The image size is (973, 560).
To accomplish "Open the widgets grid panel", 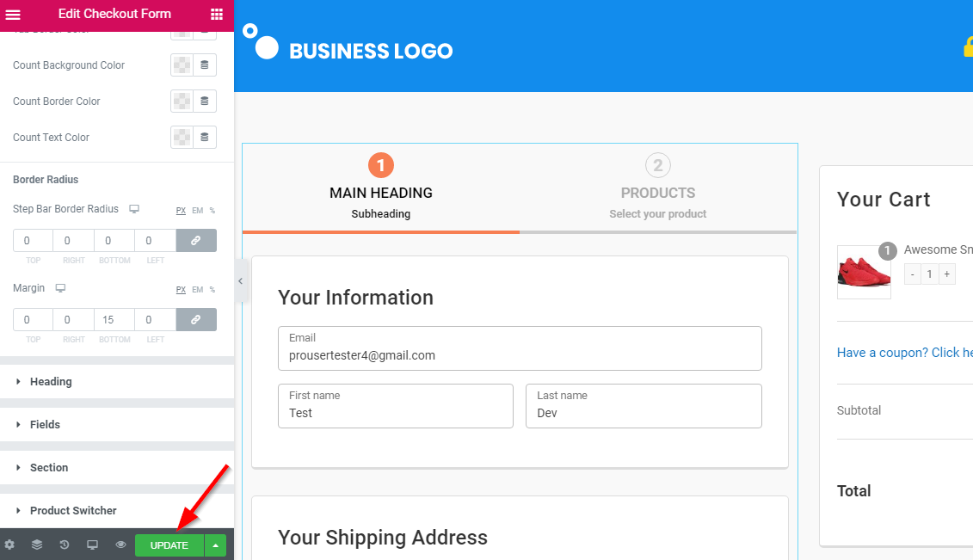I will click(x=217, y=15).
